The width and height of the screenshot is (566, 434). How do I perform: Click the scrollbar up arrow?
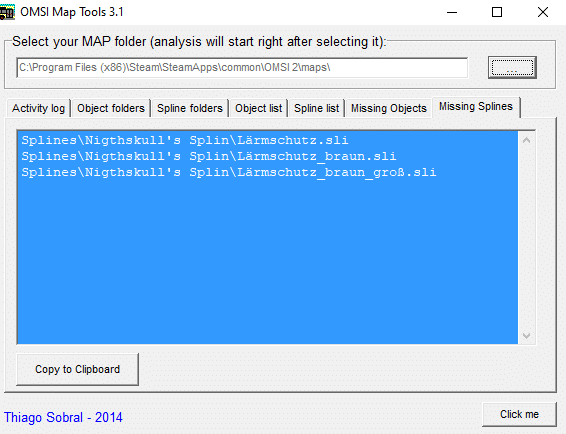click(526, 140)
